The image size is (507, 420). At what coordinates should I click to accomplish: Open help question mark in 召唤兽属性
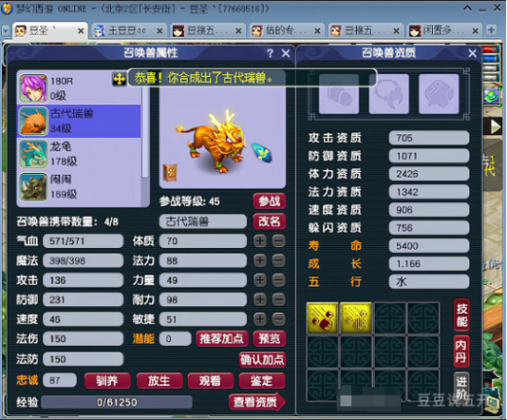[x=270, y=53]
